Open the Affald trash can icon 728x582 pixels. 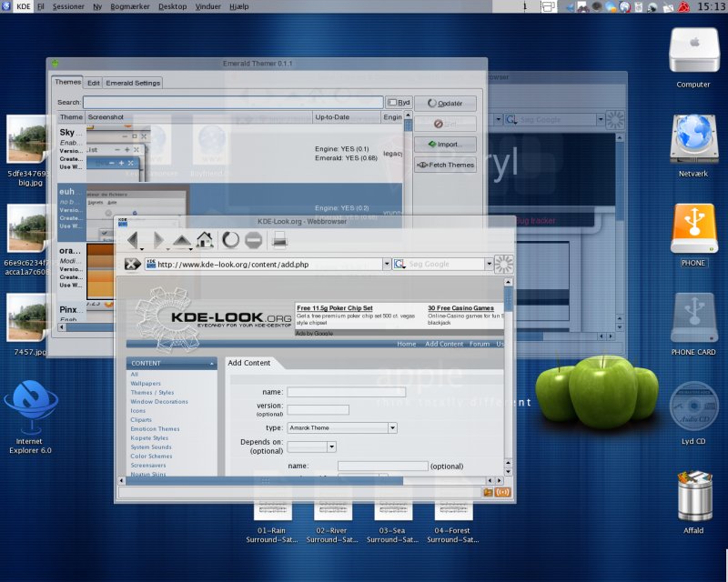coord(694,496)
